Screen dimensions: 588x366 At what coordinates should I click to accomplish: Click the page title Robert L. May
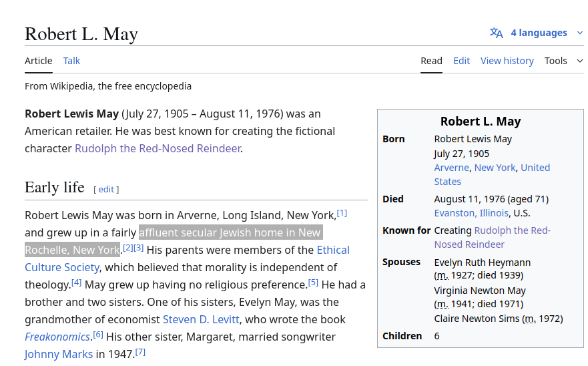[81, 34]
